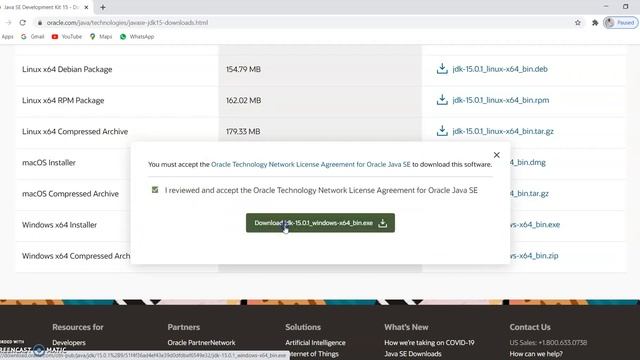Open a new browser tab

click(x=103, y=7)
